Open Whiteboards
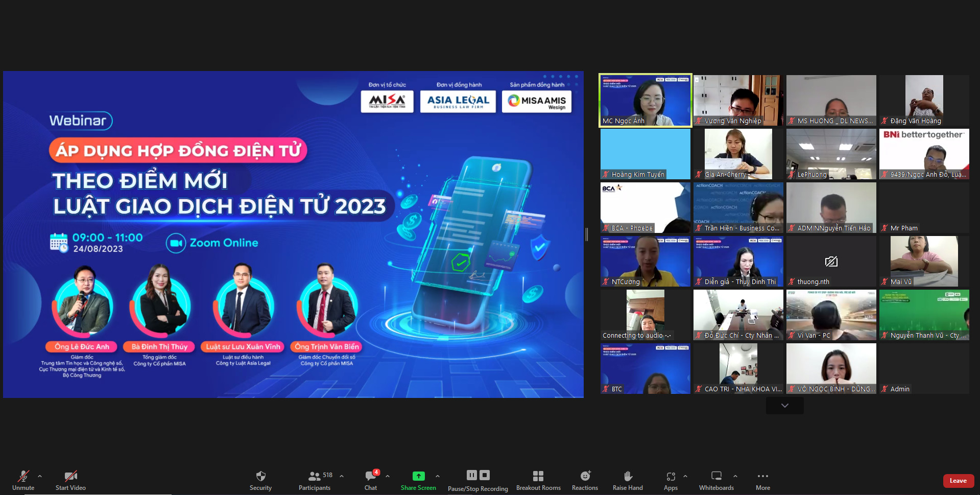This screenshot has width=980, height=495. tap(716, 480)
